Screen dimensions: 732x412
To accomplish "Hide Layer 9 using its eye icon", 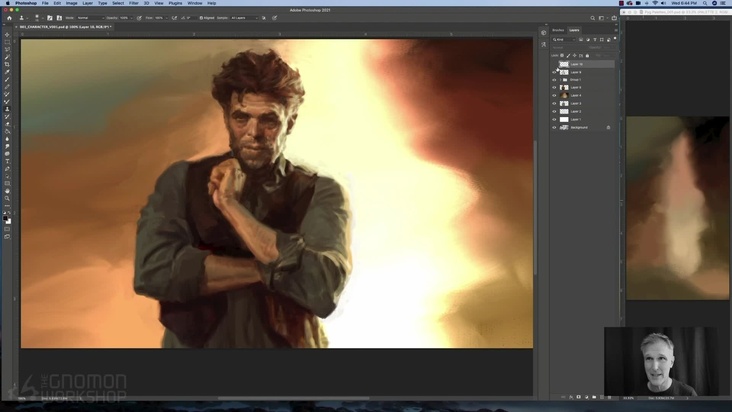I will 555,72.
